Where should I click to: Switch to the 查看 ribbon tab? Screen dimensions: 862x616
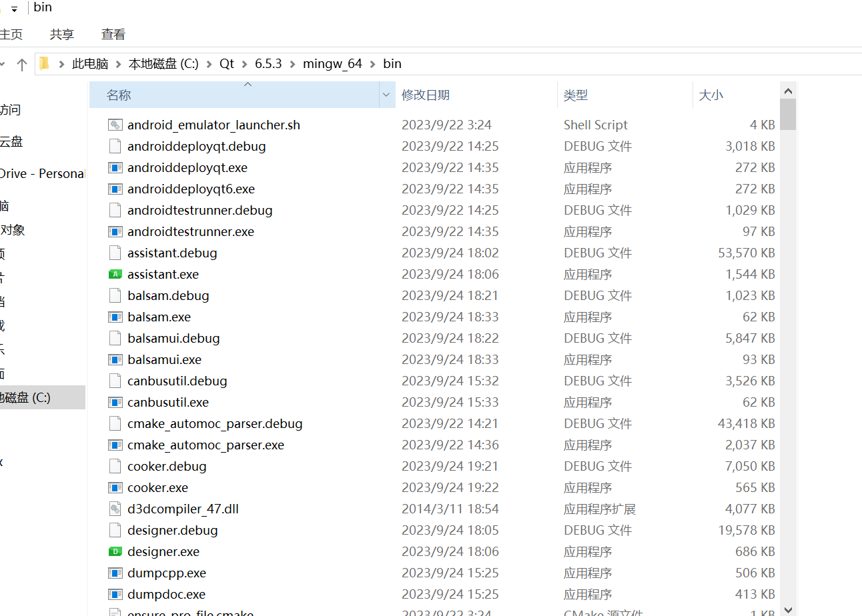pos(112,33)
